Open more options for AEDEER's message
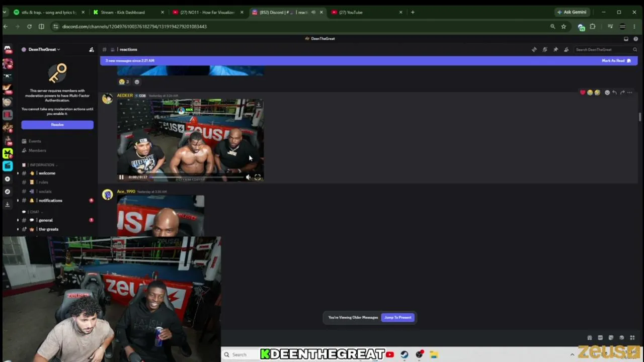This screenshot has width=644, height=362. 630,93
